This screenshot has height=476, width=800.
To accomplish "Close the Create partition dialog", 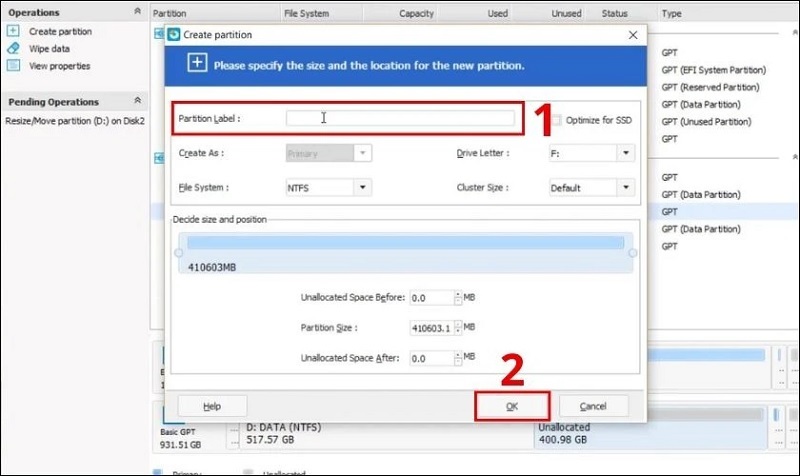I will pyautogui.click(x=632, y=35).
